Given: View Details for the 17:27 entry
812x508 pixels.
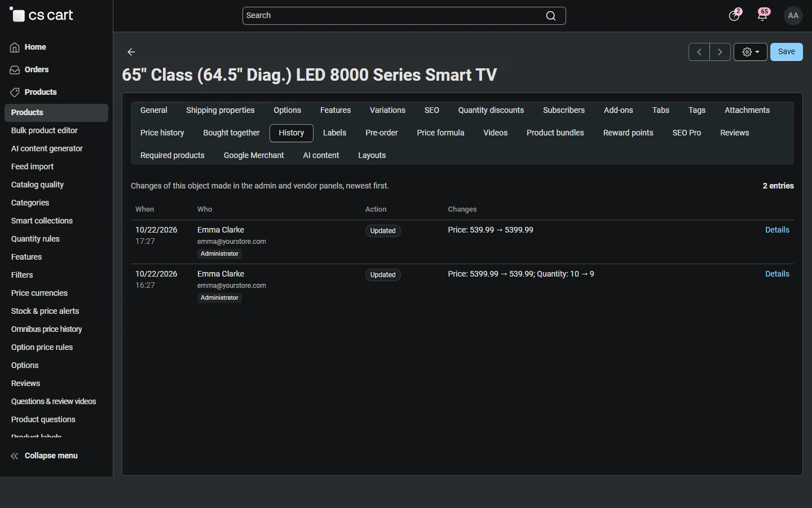Looking at the screenshot, I should [777, 230].
